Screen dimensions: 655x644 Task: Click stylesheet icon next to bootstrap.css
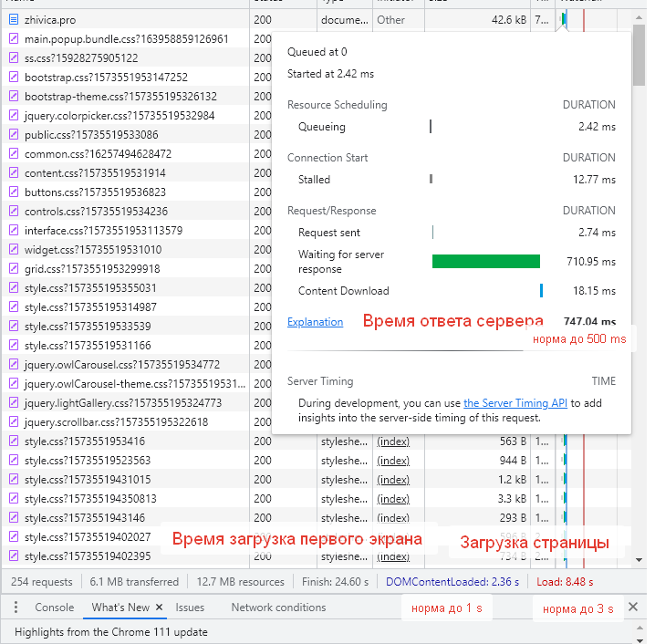coord(14,78)
